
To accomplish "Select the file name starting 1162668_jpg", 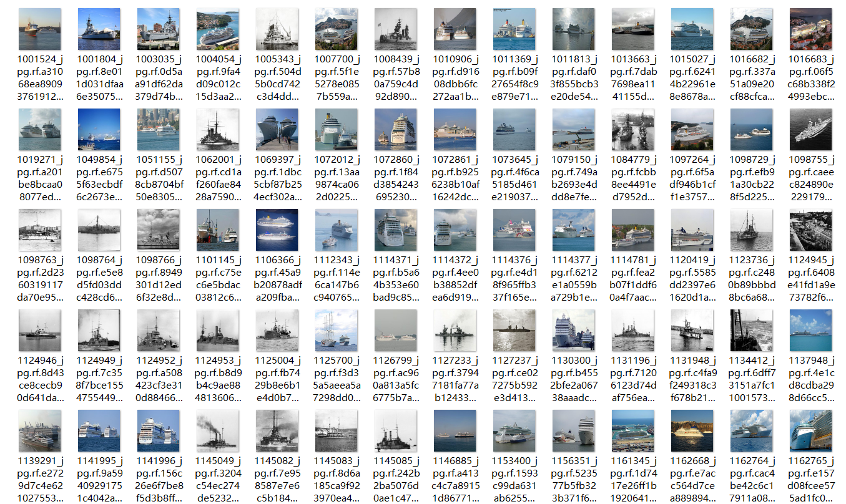I will 692,480.
